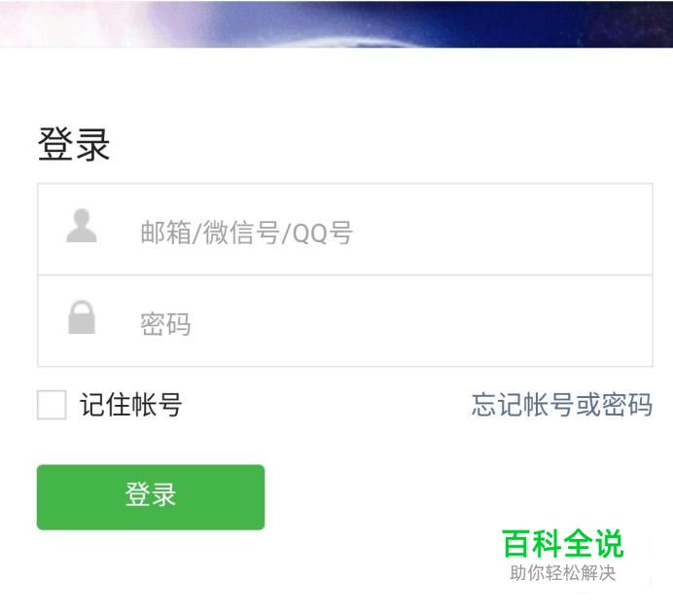
Task: Click the blue banner image at top
Action: [336, 23]
